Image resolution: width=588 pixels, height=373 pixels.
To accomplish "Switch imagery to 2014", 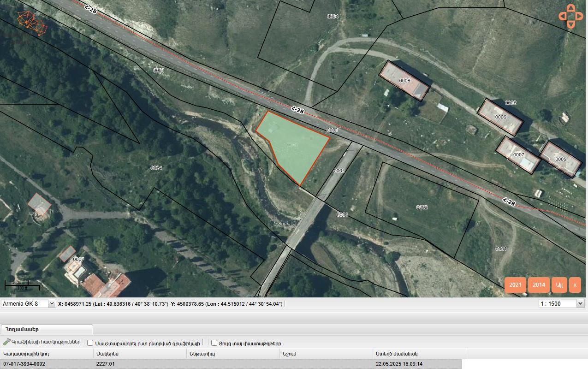I will pyautogui.click(x=539, y=285).
